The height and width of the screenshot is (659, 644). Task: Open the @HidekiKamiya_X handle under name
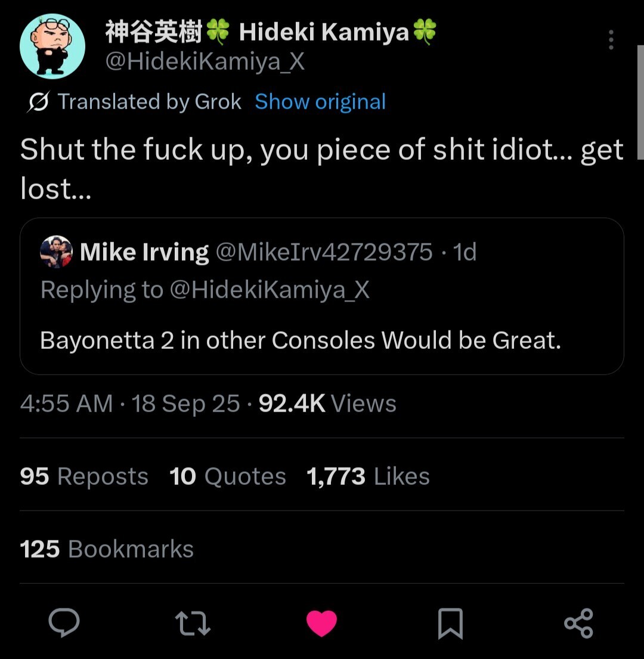click(205, 61)
